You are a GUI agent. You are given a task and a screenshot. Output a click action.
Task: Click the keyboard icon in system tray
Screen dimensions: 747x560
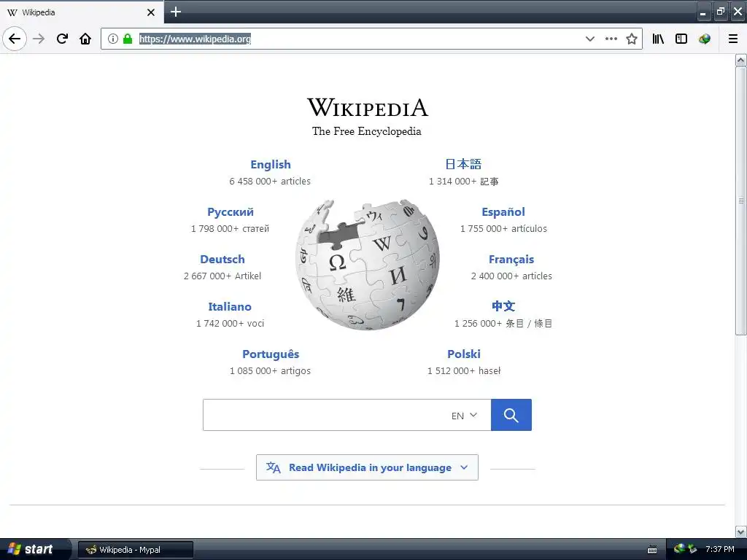point(652,550)
